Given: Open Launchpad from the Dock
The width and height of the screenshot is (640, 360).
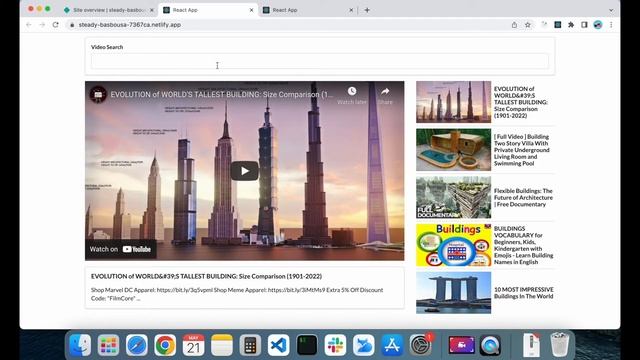Looking at the screenshot, I should click(108, 345).
